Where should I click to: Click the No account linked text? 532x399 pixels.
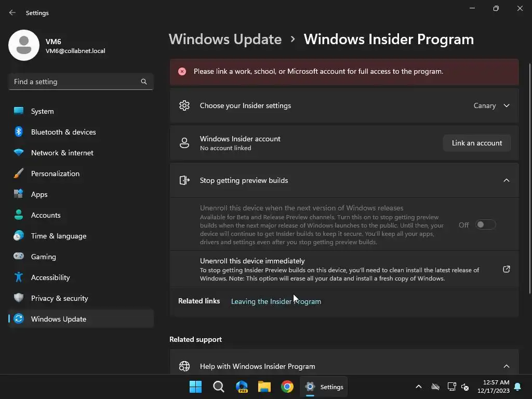[225, 148]
